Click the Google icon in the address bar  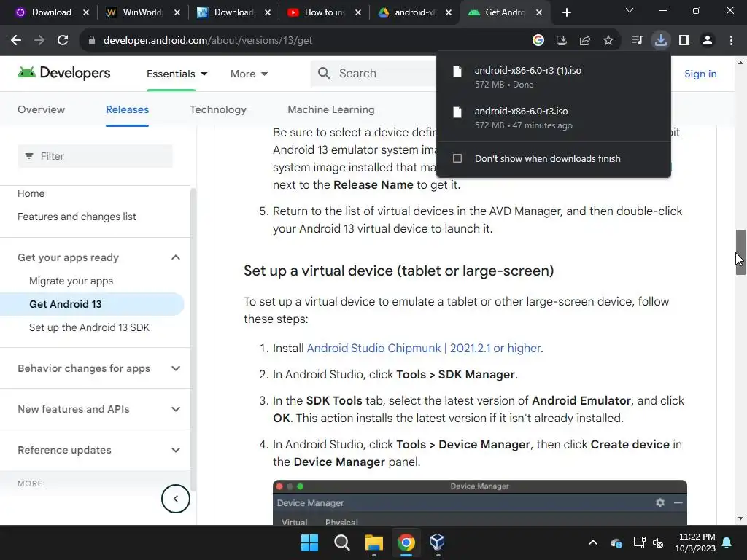pyautogui.click(x=538, y=41)
